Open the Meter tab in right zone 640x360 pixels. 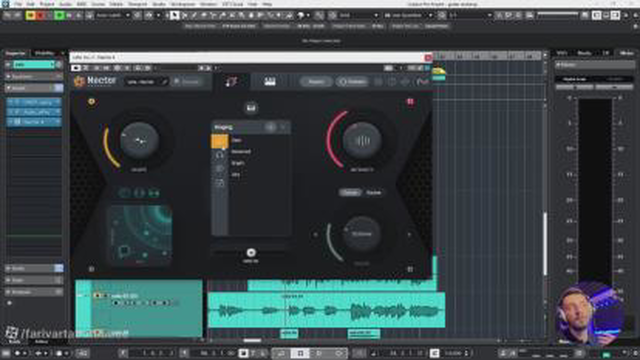point(626,53)
